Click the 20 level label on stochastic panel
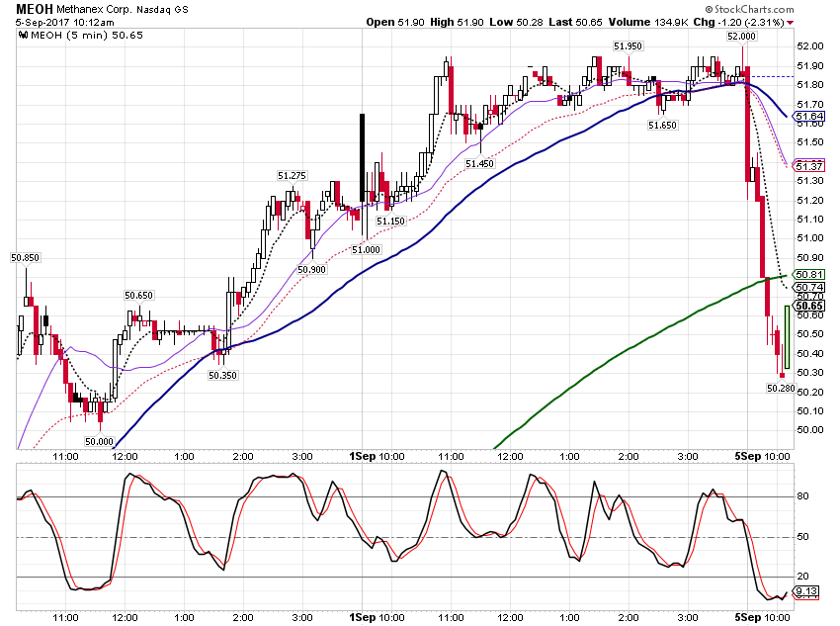 803,577
